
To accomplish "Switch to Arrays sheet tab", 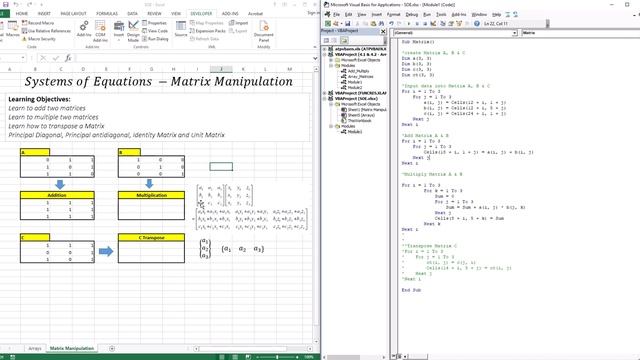I will tap(35, 348).
